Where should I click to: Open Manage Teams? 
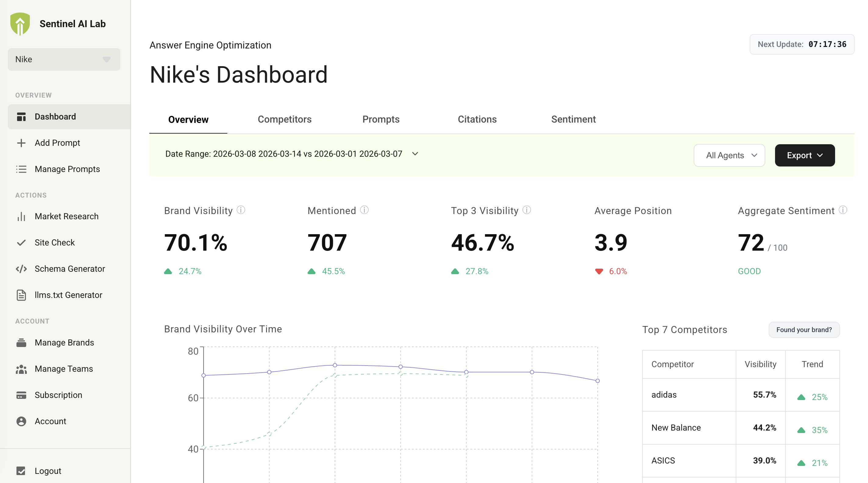pos(63,369)
